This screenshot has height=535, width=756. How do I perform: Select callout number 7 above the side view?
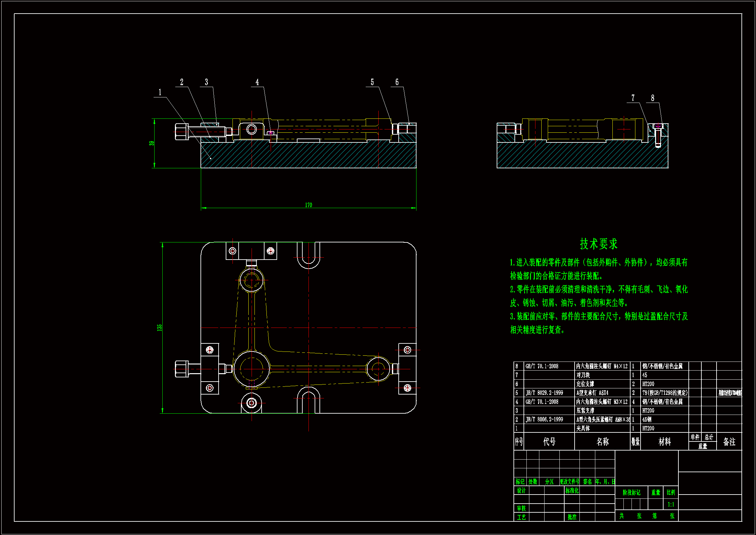[633, 98]
